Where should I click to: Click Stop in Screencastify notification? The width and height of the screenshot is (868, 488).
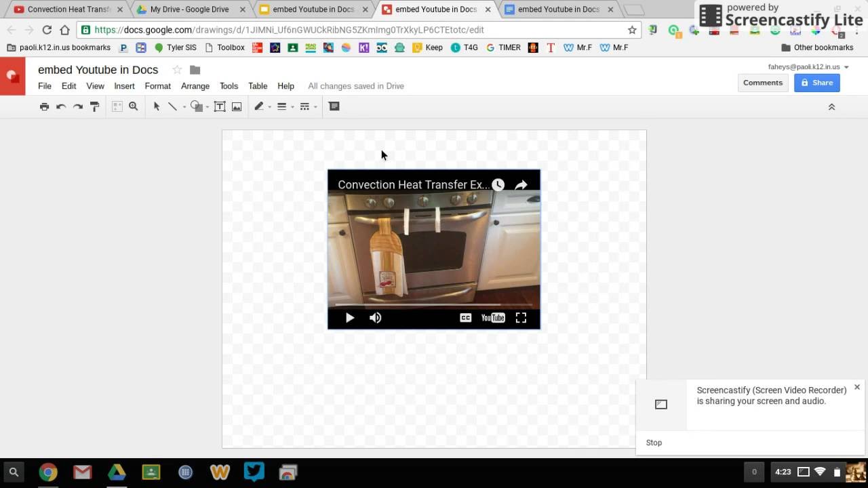coord(654,443)
